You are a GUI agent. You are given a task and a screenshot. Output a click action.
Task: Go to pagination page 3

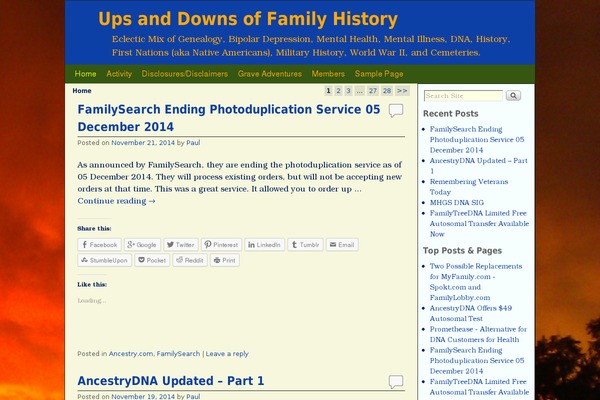[x=348, y=91]
